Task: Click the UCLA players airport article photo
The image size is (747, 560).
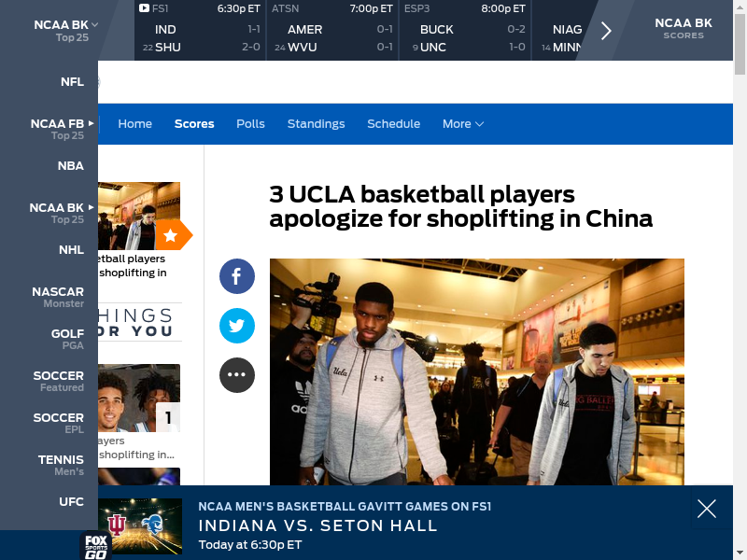Action: (x=477, y=371)
